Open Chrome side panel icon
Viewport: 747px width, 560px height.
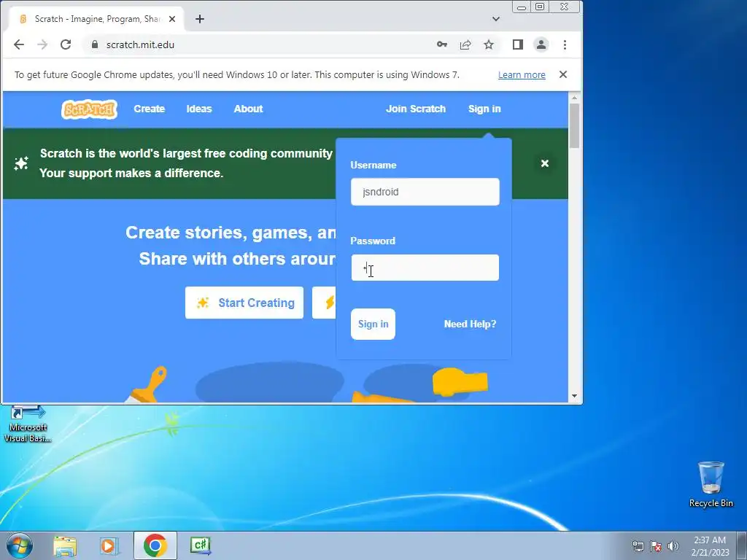[518, 44]
